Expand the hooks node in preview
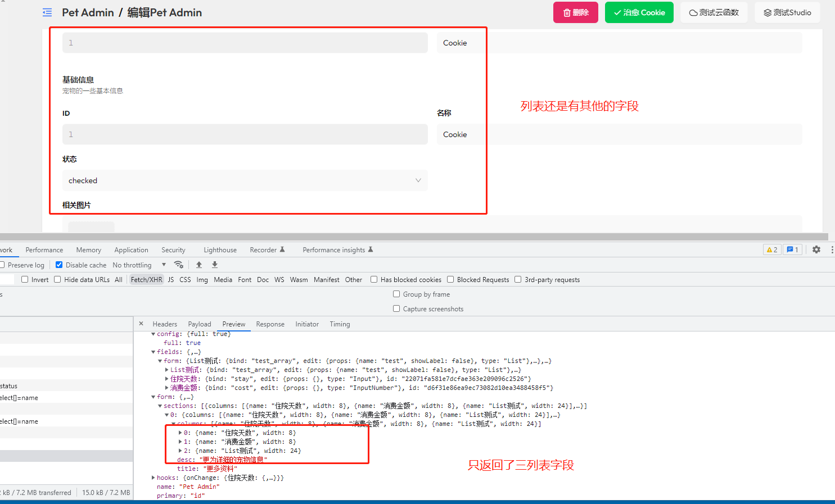The height and width of the screenshot is (504, 835). click(x=153, y=478)
